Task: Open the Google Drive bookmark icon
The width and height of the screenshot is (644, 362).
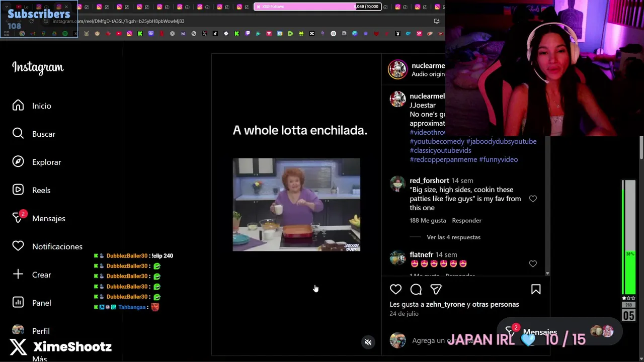Action: [54, 34]
